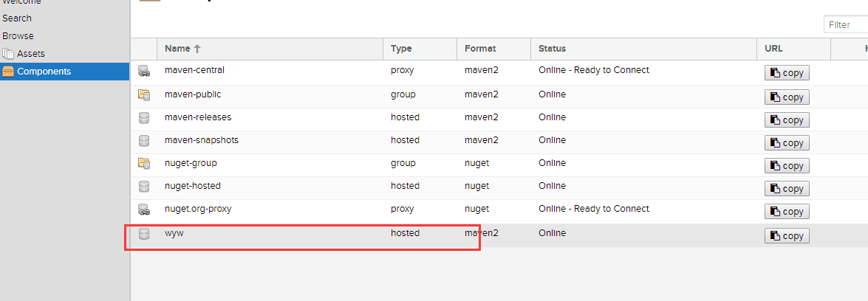The height and width of the screenshot is (301, 868).
Task: Click the wyw hosted repository icon
Action: click(x=144, y=234)
